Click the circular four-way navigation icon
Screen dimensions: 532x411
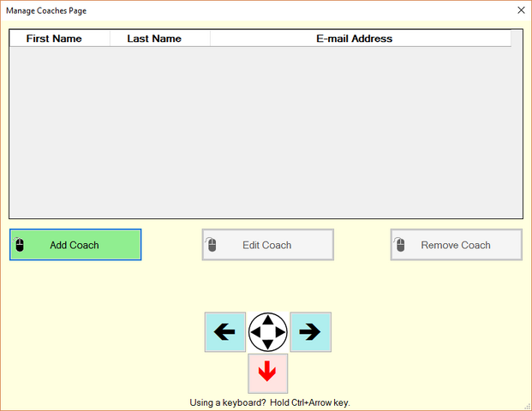267,332
